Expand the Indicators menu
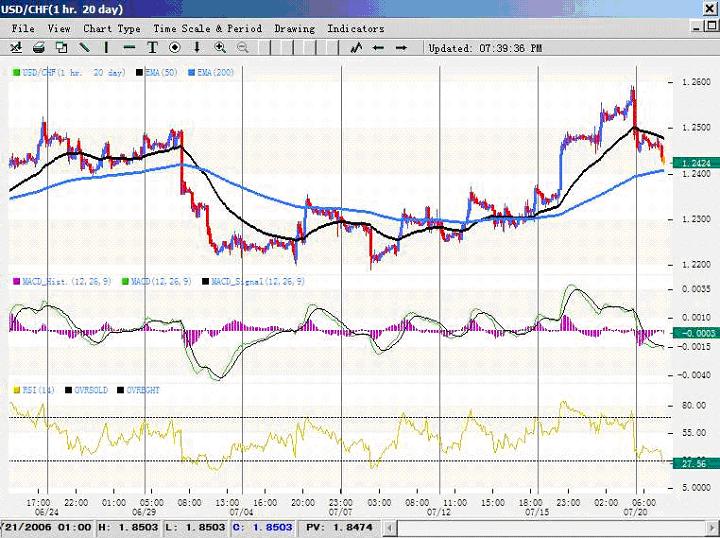 355,29
